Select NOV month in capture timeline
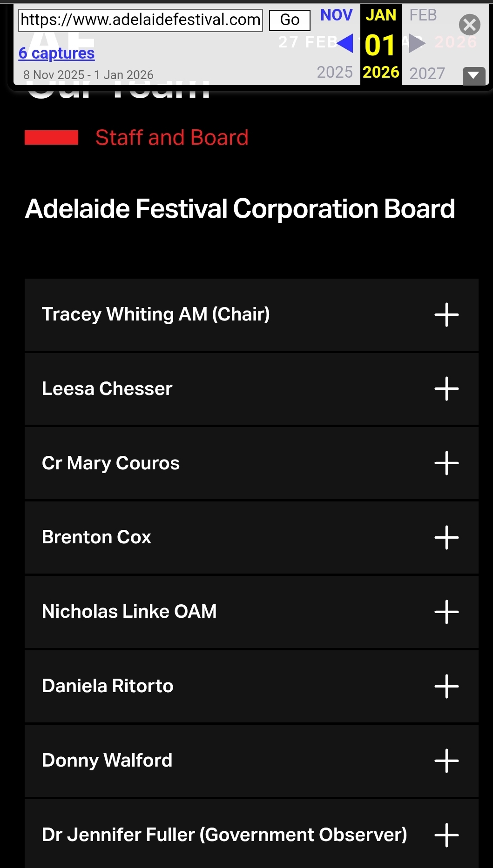The width and height of the screenshot is (493, 868). pos(336,15)
